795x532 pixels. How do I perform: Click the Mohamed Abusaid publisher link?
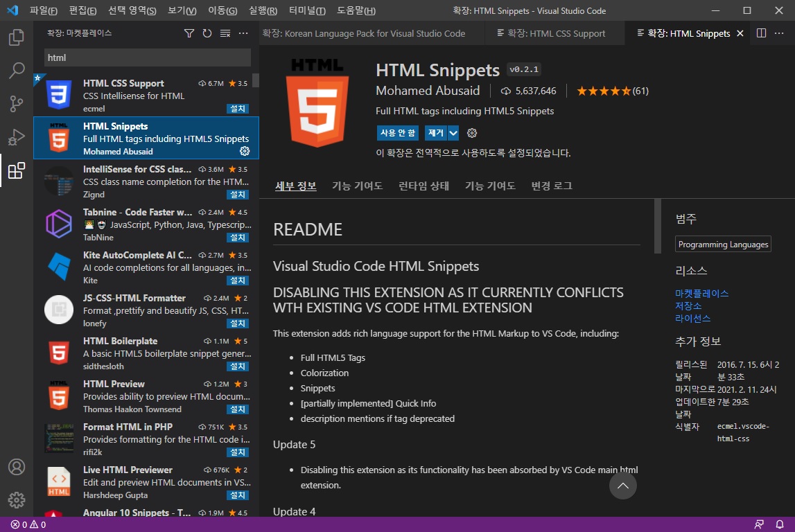tap(428, 91)
